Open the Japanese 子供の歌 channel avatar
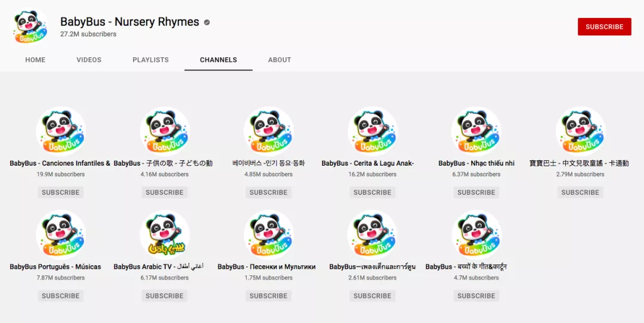Screen dimensions: 644x323 pyautogui.click(x=165, y=131)
